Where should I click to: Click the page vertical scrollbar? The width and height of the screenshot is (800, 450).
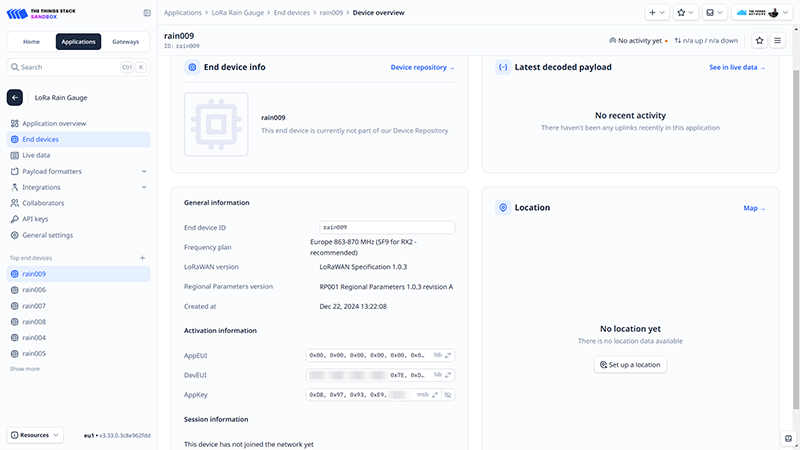point(796,240)
